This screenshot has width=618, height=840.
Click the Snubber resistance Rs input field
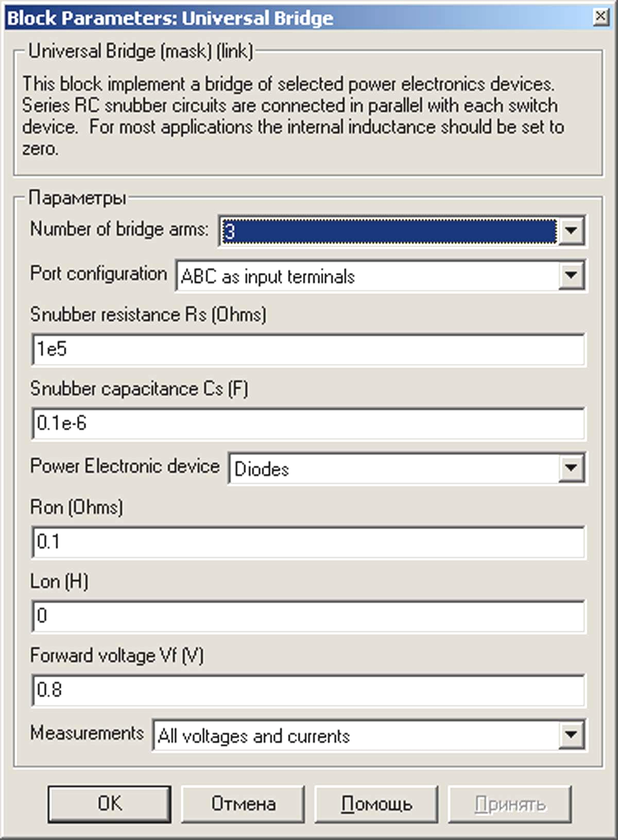coord(308,349)
